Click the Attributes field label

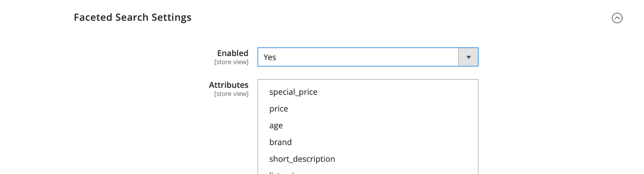coord(229,85)
